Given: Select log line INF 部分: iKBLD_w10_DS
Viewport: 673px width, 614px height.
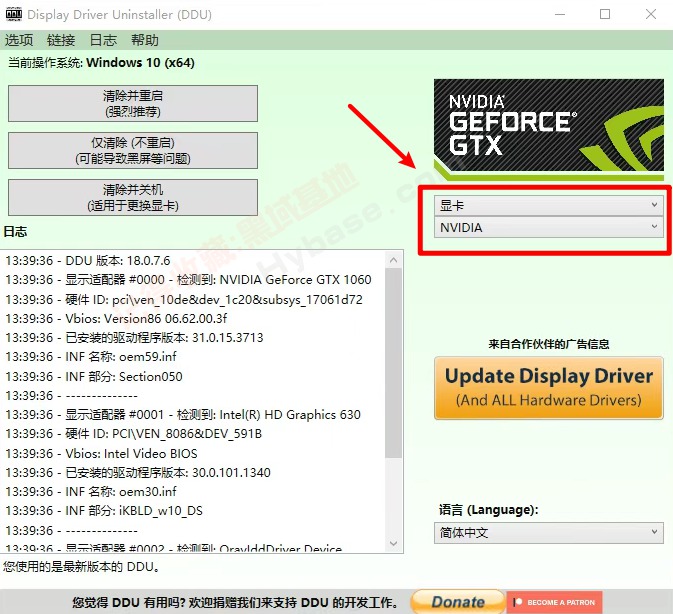Looking at the screenshot, I should point(104,511).
